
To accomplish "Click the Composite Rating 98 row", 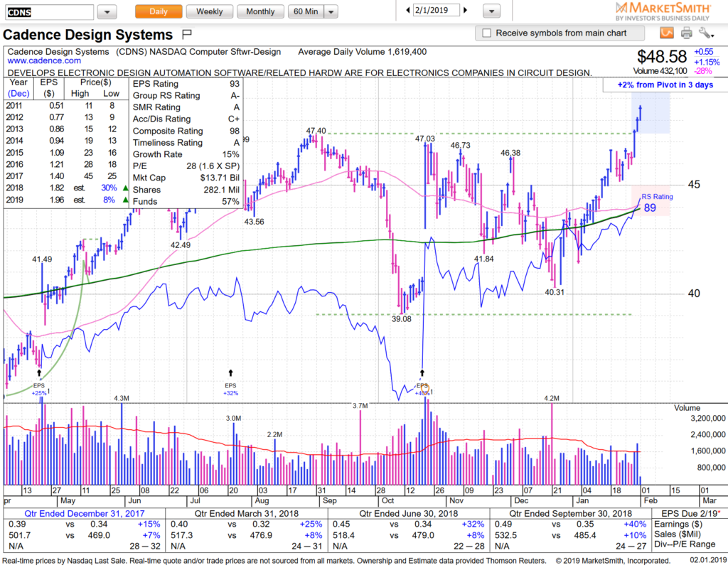I will (186, 131).
